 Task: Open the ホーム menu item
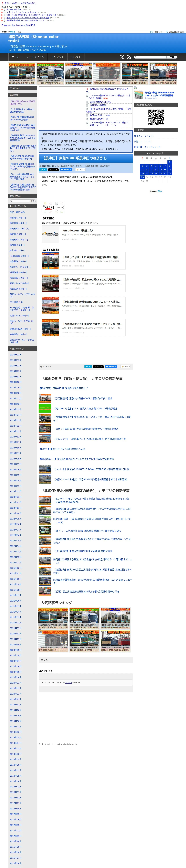pyautogui.click(x=15, y=57)
